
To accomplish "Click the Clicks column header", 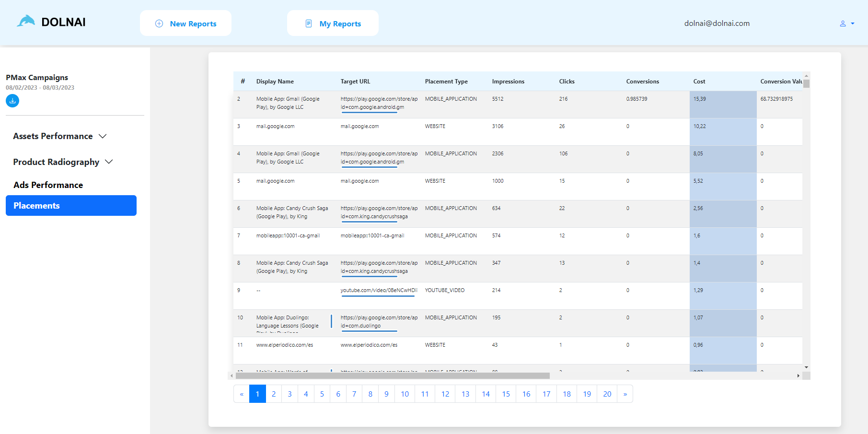I will coord(567,82).
